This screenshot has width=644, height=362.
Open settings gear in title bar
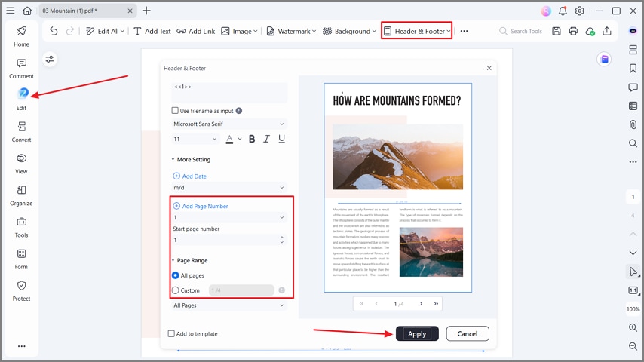pos(579,11)
